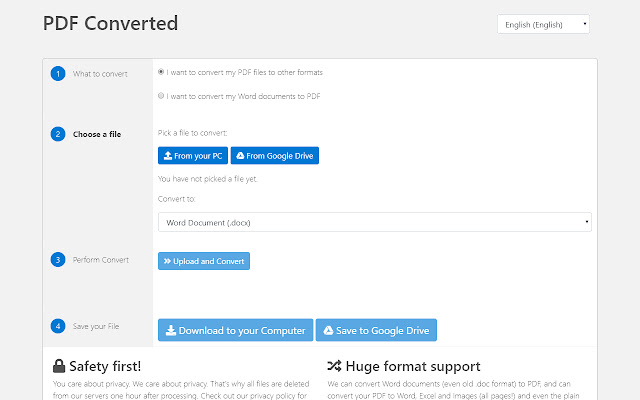Click the step 2 circle icon
This screenshot has width=640, height=400.
[x=58, y=134]
